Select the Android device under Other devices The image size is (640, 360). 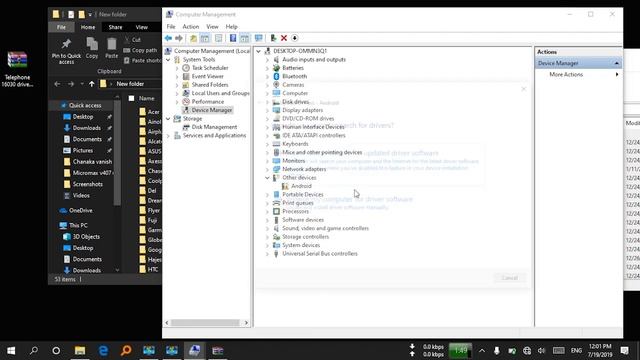pos(301,186)
